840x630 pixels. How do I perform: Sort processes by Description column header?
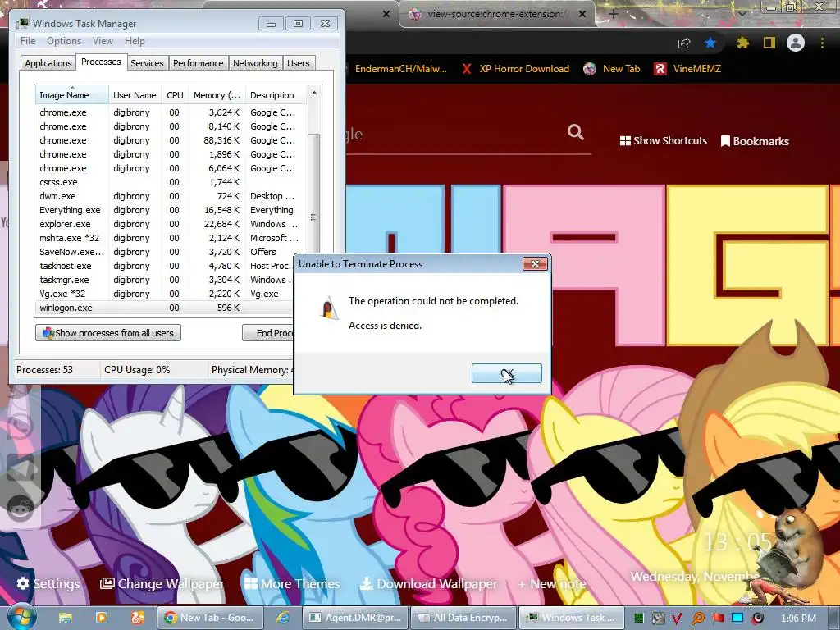pos(276,95)
